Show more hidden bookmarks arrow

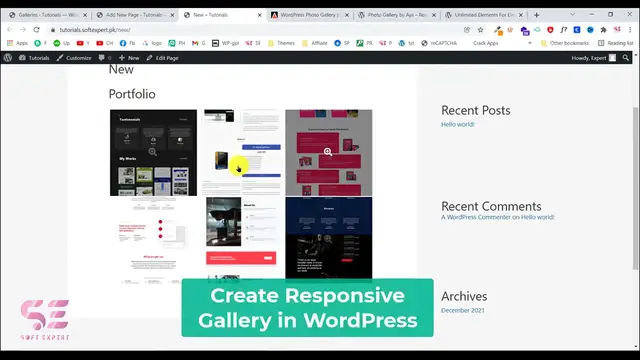(x=530, y=43)
